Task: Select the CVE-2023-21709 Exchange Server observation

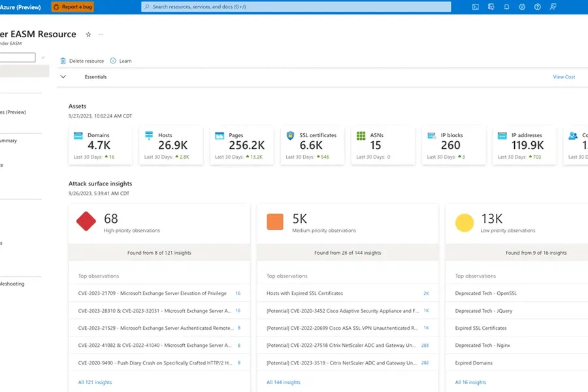Action: pyautogui.click(x=159, y=293)
